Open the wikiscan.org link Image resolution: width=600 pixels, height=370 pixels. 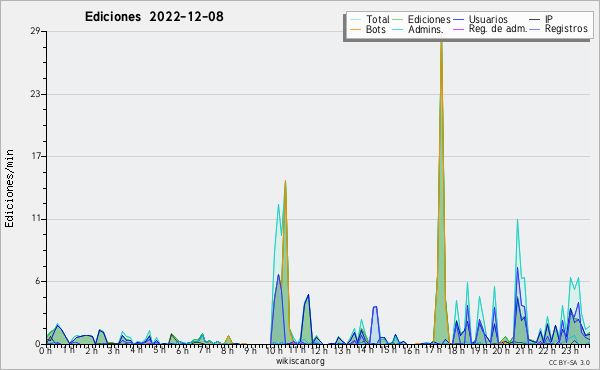[300, 361]
